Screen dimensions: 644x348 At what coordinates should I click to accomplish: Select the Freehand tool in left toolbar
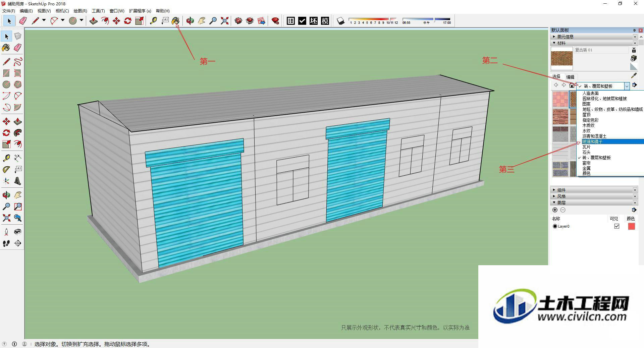pos(18,62)
